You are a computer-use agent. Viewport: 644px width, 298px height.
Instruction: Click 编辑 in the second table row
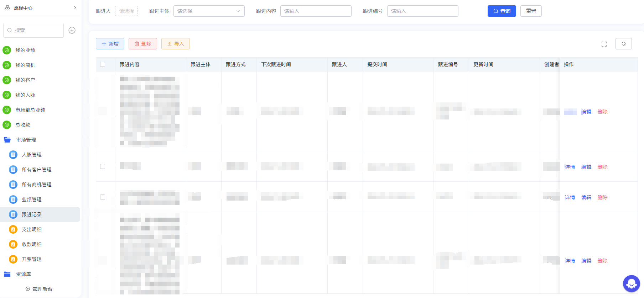(x=586, y=167)
